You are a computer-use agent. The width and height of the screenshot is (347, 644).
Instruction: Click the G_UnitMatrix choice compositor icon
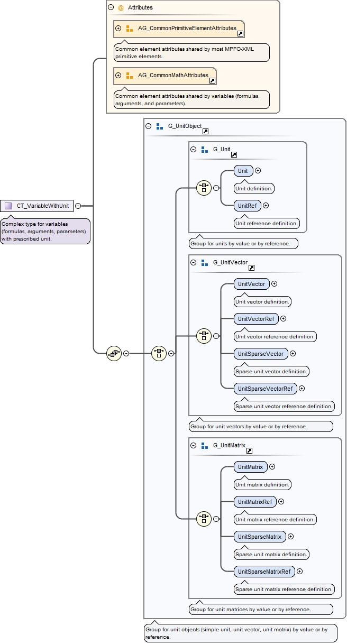(x=204, y=519)
